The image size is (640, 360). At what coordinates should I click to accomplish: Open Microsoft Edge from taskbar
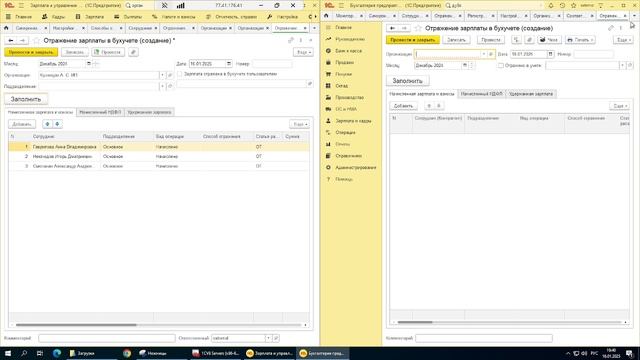click(56, 353)
